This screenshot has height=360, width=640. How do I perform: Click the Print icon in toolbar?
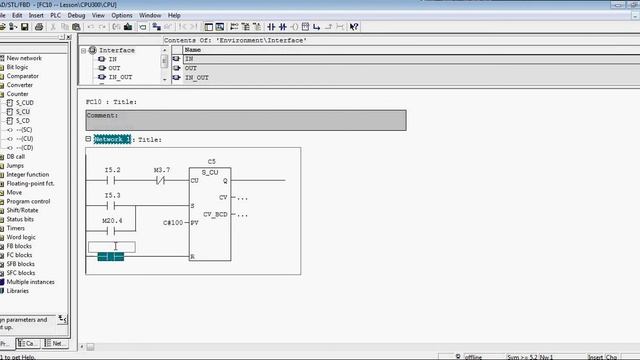coord(39,27)
